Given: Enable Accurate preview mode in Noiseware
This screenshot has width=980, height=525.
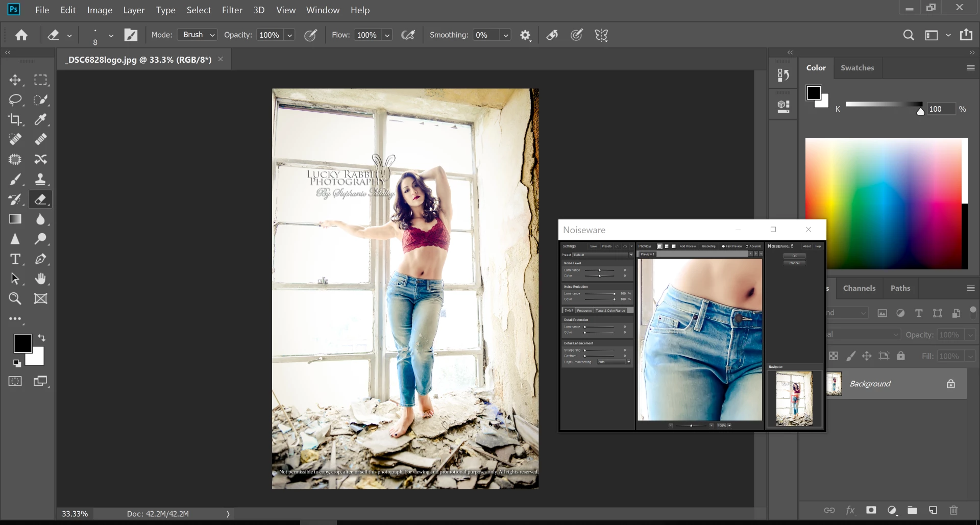Looking at the screenshot, I should (747, 246).
